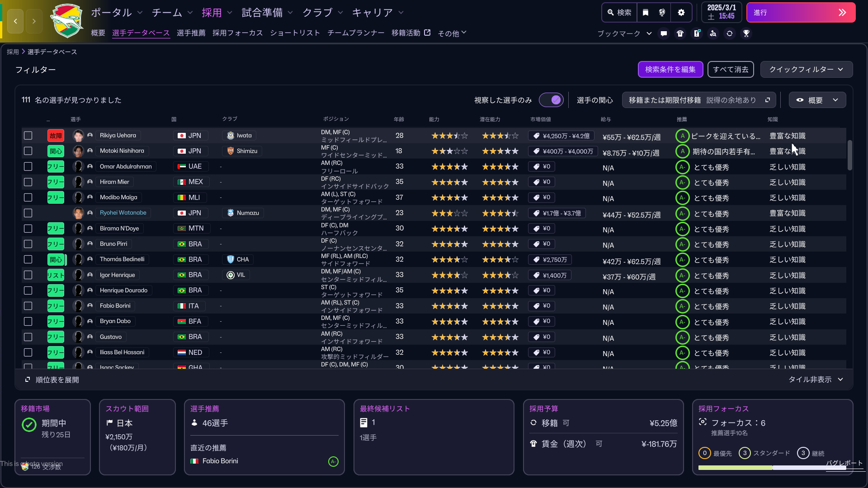Click the A recommendation grade for Motoki Nishihara
This screenshot has height=488, width=868.
(682, 151)
